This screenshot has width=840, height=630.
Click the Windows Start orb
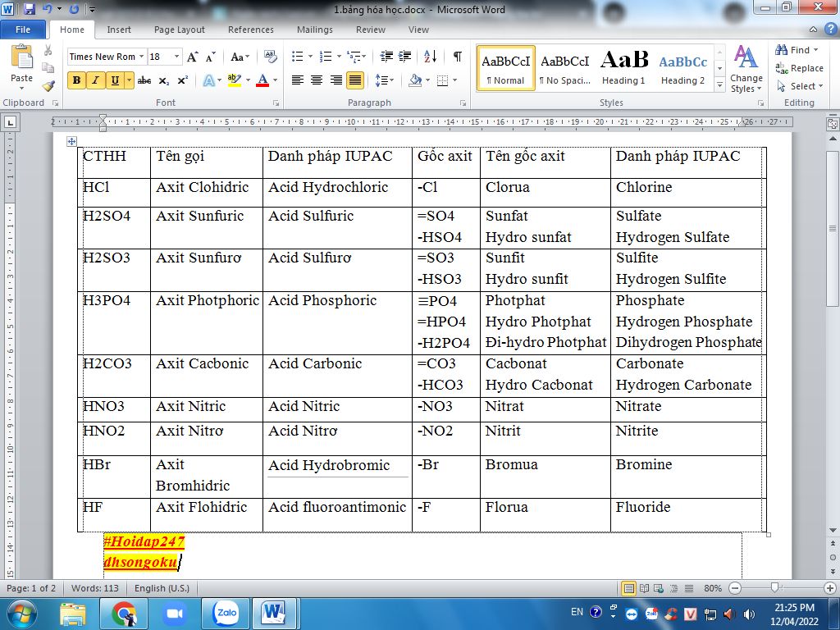coord(21,614)
